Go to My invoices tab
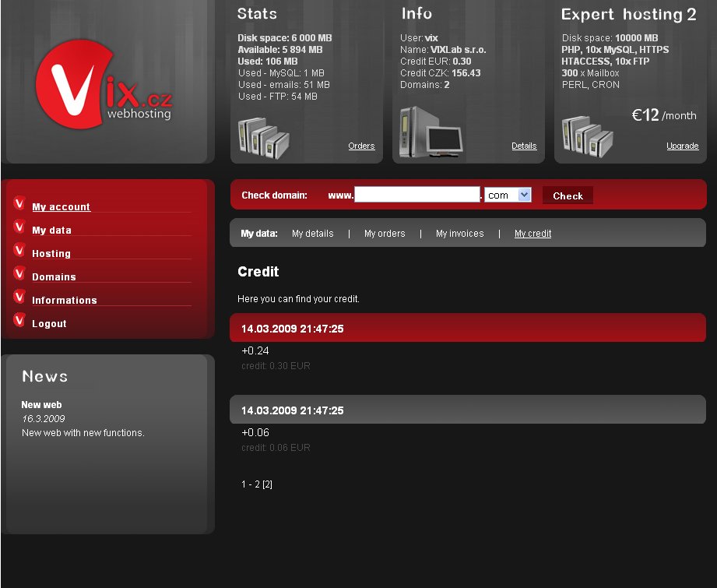 click(459, 234)
